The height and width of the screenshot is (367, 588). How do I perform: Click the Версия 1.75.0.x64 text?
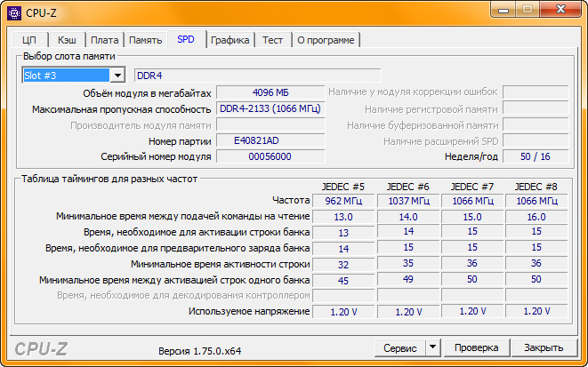click(x=199, y=351)
